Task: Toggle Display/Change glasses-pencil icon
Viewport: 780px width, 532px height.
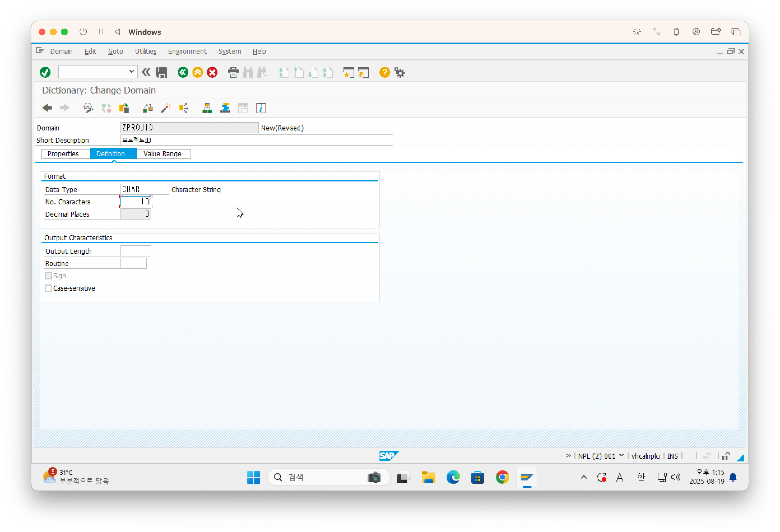Action: point(88,108)
